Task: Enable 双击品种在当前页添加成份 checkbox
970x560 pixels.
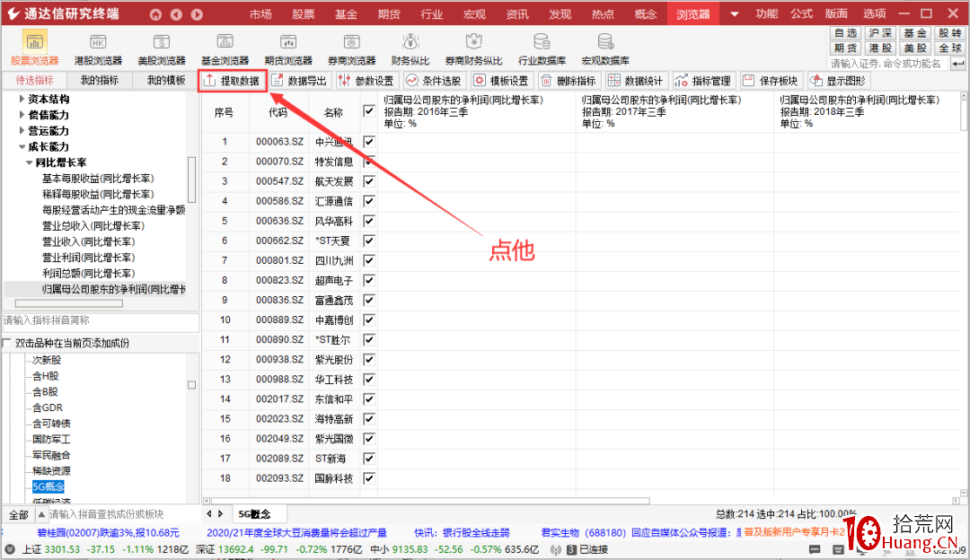Action: 7,343
